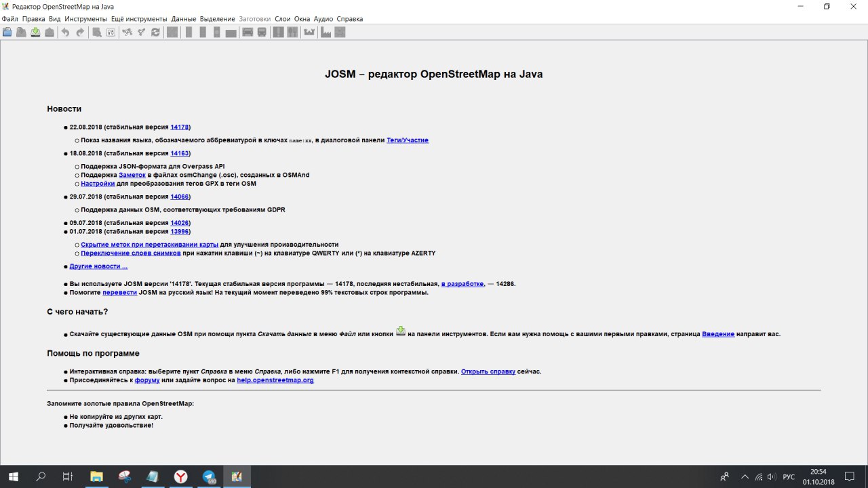
Task: Click the fork-and-knife restaurant preset icon
Action: pyautogui.click(x=293, y=32)
